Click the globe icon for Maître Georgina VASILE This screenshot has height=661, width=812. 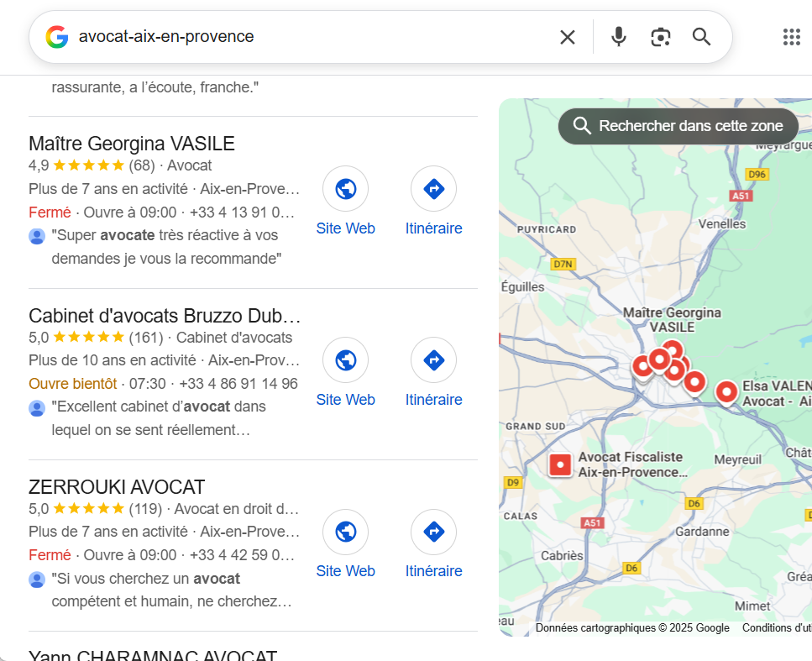pyautogui.click(x=345, y=189)
